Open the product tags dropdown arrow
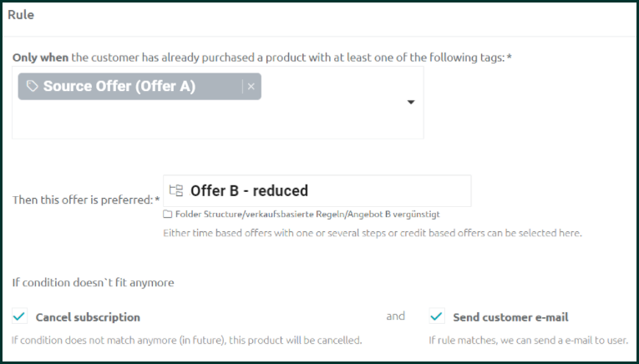 [x=411, y=102]
